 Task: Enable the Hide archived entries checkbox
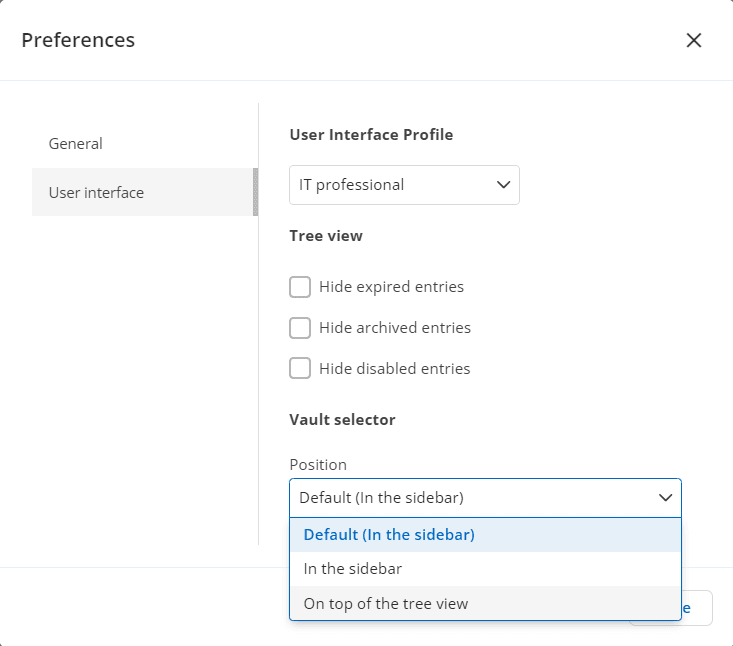point(300,328)
